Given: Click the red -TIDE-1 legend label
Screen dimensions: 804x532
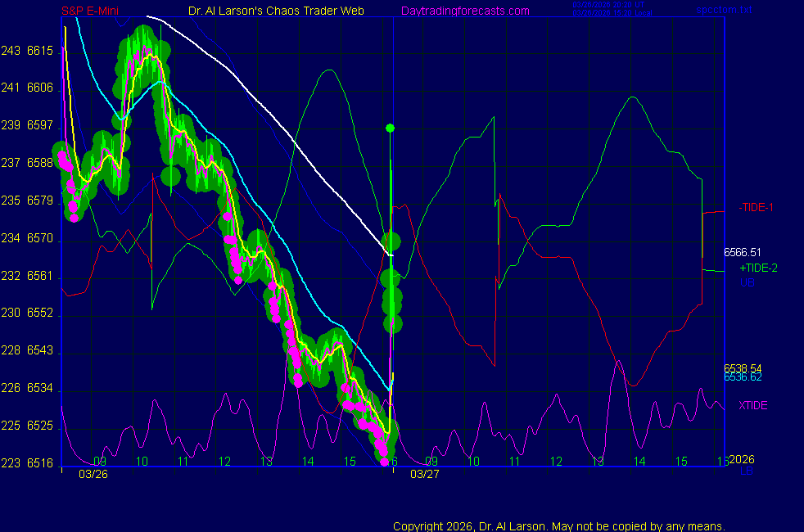Looking at the screenshot, I should coord(758,207).
